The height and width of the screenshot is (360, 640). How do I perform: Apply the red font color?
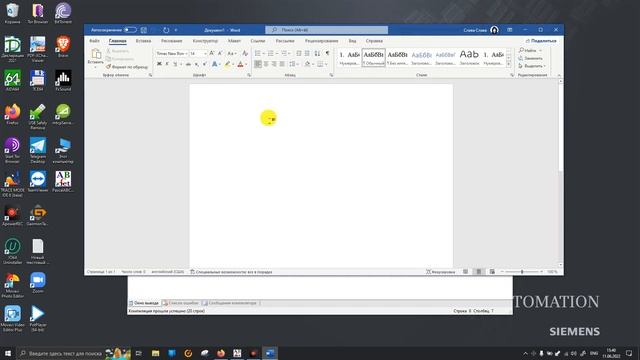click(x=240, y=64)
